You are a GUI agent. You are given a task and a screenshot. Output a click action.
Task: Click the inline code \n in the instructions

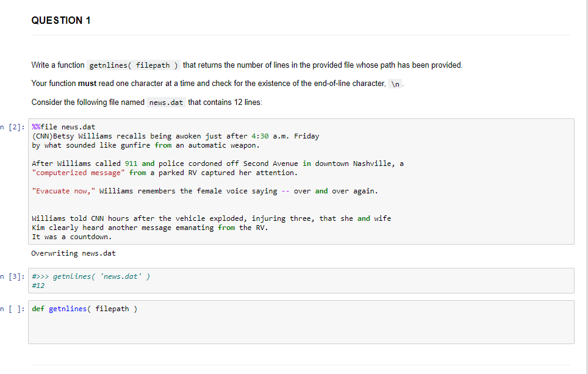394,84
